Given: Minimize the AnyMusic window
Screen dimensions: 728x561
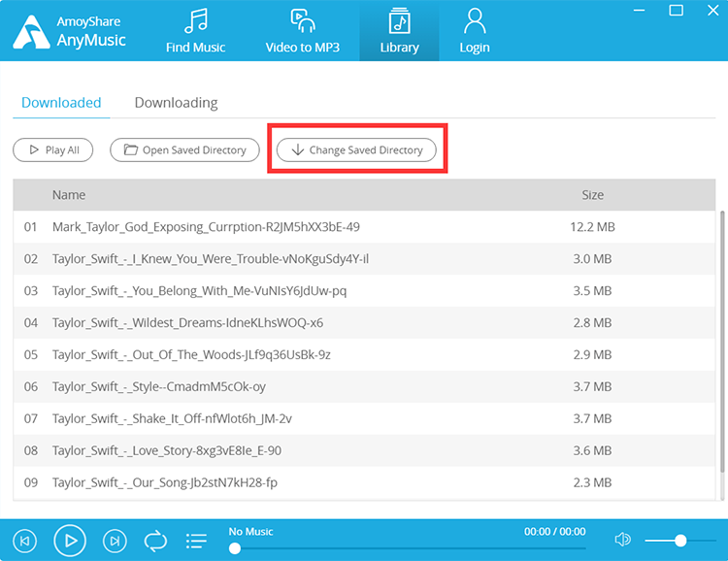Looking at the screenshot, I should [x=640, y=11].
